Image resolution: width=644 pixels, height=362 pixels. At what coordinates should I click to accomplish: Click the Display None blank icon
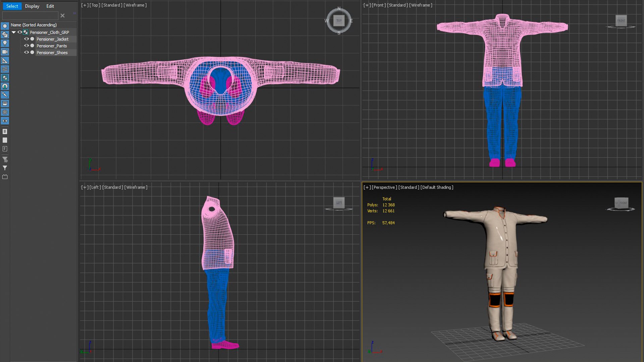5,140
